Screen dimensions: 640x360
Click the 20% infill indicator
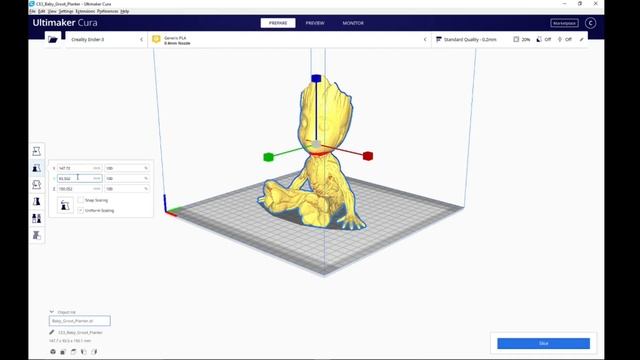[x=522, y=40]
